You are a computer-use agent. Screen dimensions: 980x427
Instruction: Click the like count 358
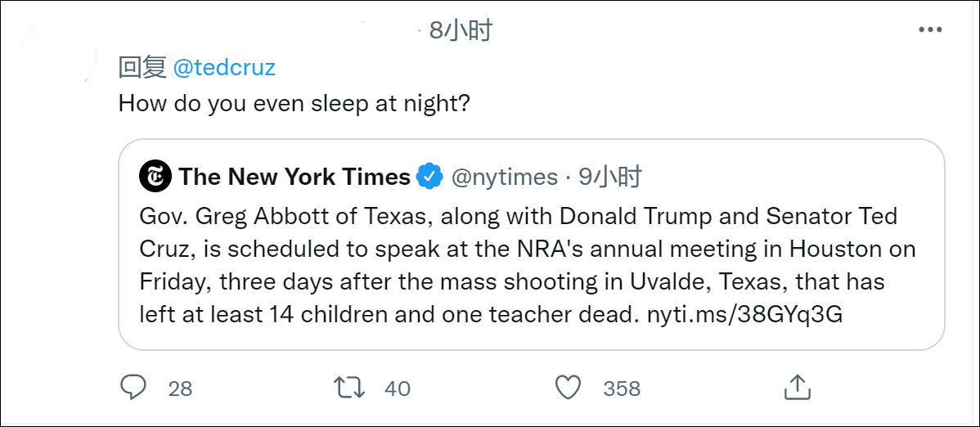coord(622,388)
